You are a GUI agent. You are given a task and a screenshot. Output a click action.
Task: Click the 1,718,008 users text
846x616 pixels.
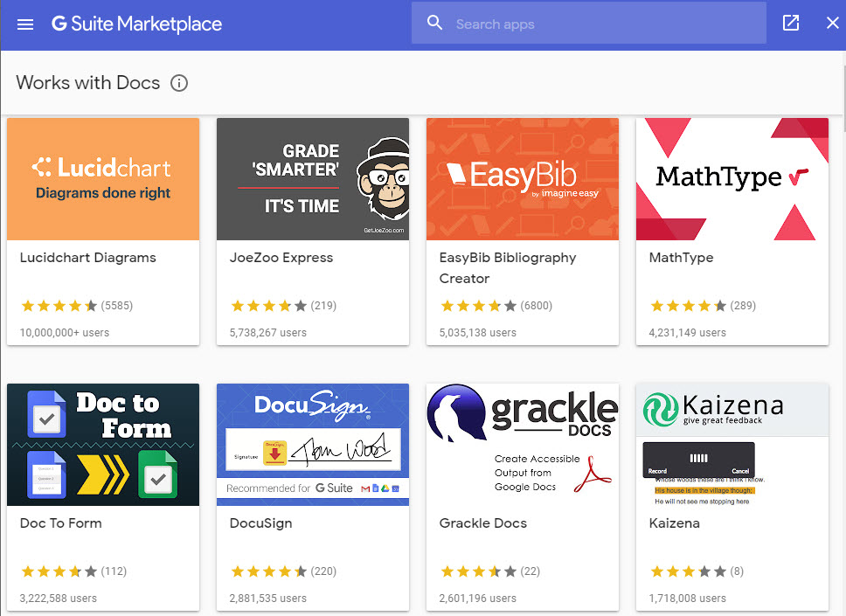coord(687,599)
